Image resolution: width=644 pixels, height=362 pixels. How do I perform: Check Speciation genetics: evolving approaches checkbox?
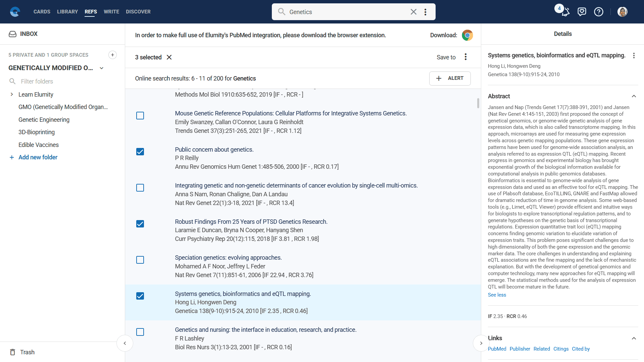coord(140,260)
